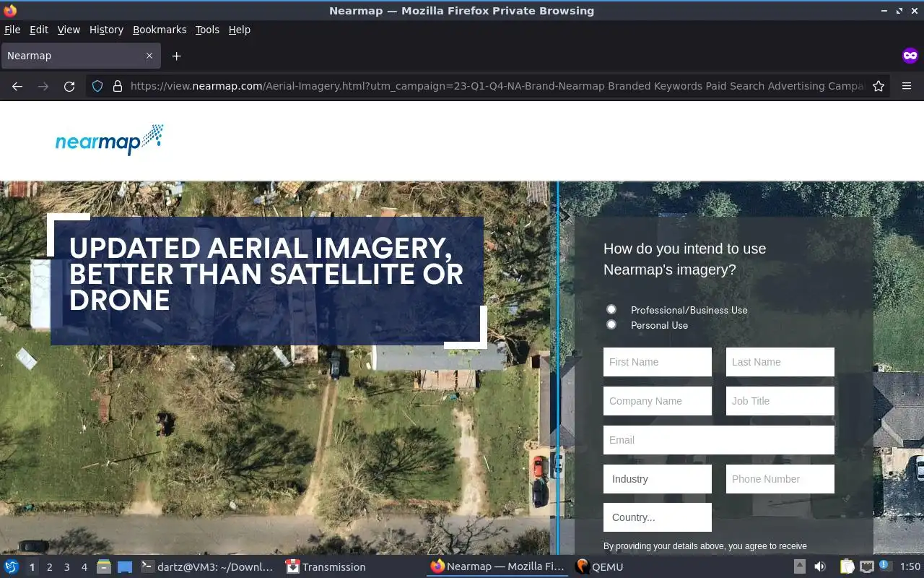Expand the hidden system tray arrow
924x578 pixels.
(800, 567)
